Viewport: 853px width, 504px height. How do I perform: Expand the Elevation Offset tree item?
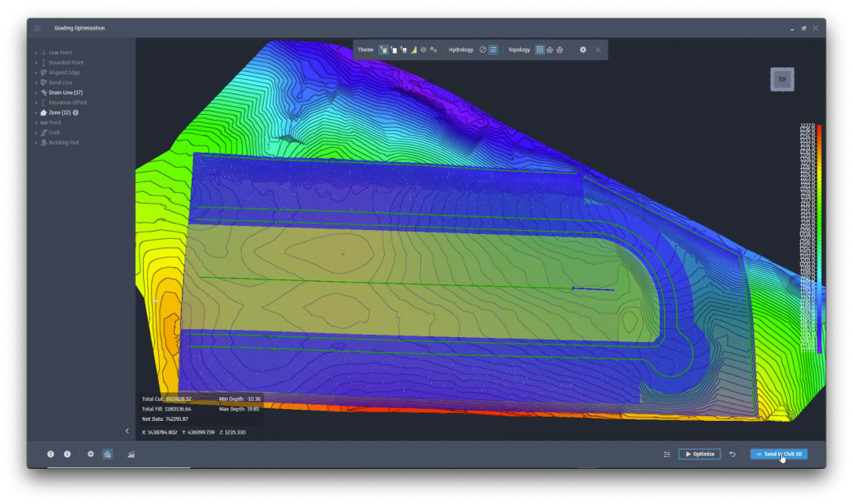pyautogui.click(x=37, y=102)
